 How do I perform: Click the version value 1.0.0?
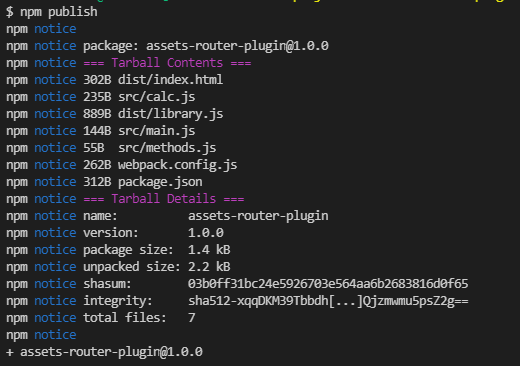[206, 233]
